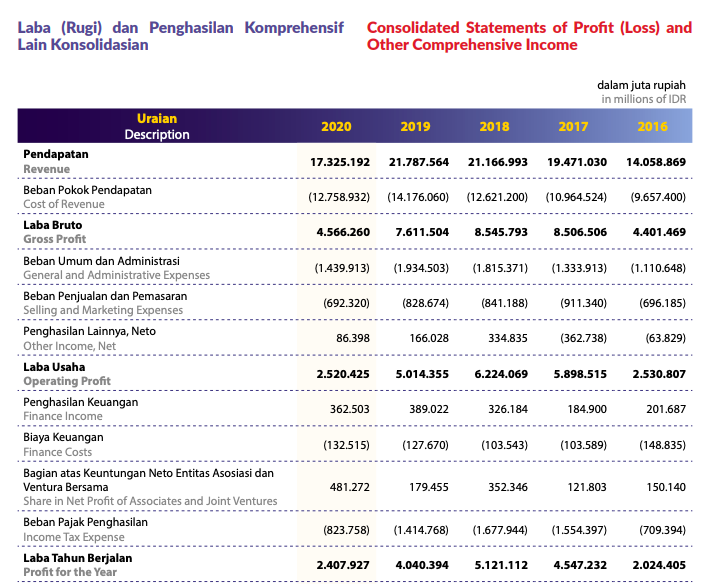Click the 'dalam juta rupiah' unit note
The width and height of the screenshot is (716, 584).
(641, 86)
